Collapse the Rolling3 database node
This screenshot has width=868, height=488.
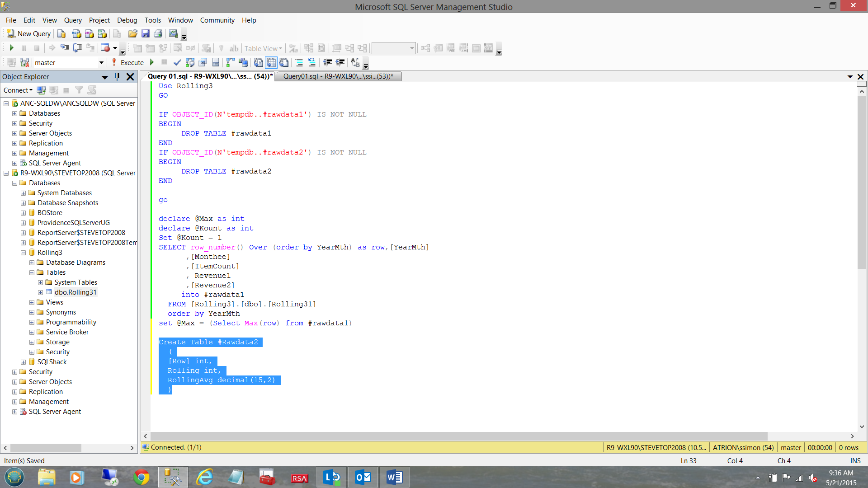click(23, 253)
